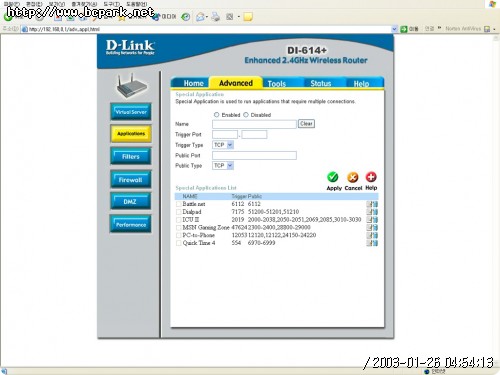Click the green Apply checkmark icon

pos(332,177)
